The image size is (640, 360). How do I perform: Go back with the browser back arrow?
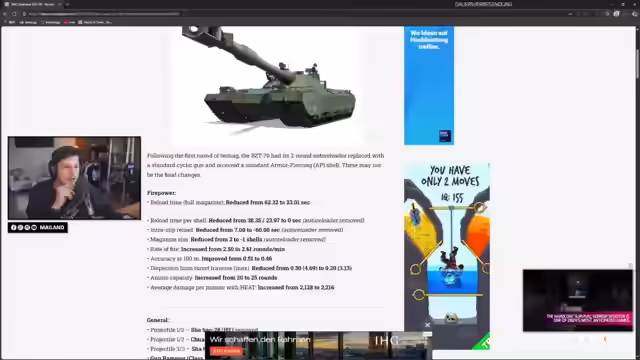tap(5, 14)
